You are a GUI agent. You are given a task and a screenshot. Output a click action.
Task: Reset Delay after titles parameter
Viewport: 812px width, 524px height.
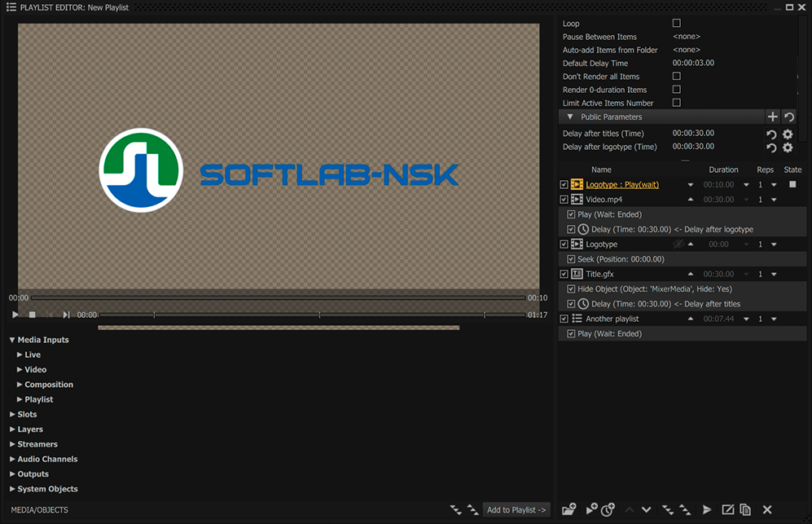tap(771, 134)
